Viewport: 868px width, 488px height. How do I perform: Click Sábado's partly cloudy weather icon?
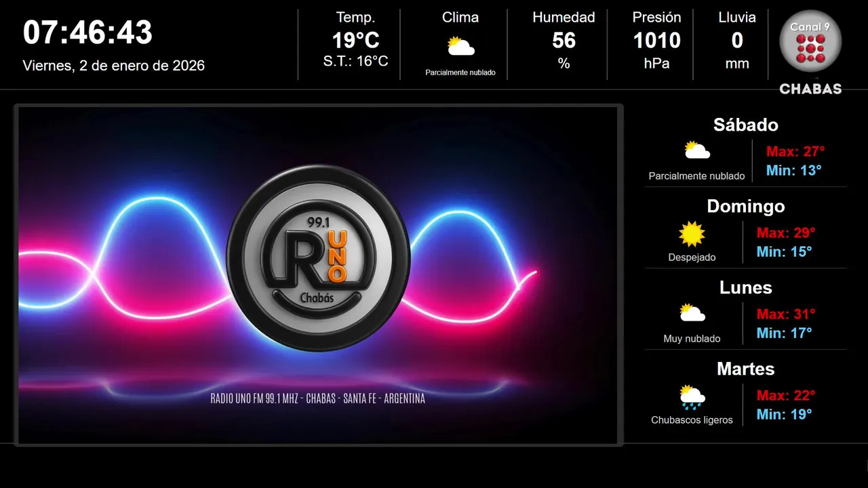697,150
